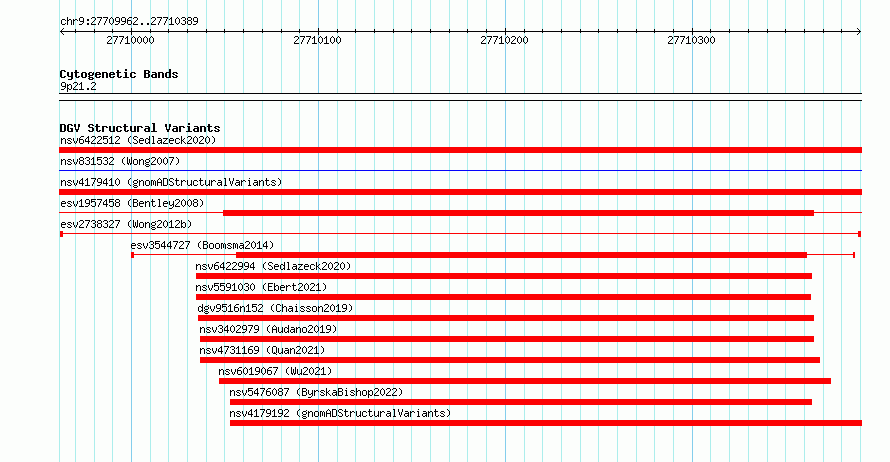This screenshot has height=462, width=890.
Task: Select esv1957458 (Bentley2008) variant label
Action: (x=132, y=203)
